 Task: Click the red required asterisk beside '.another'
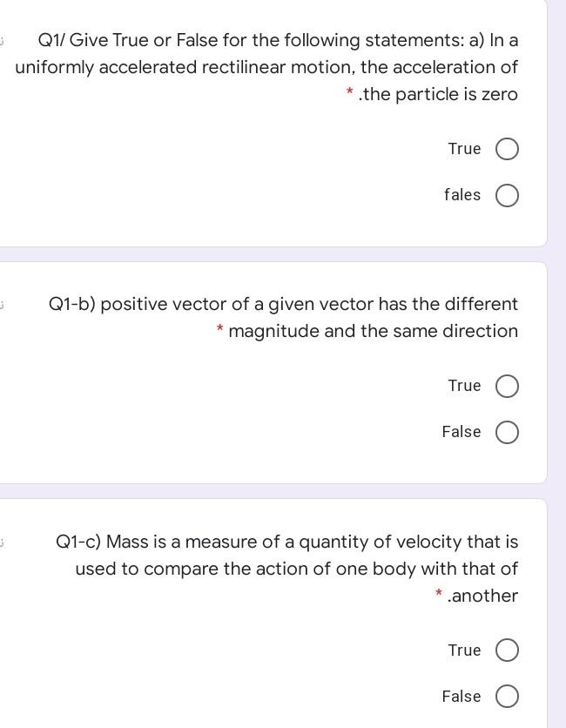[438, 593]
